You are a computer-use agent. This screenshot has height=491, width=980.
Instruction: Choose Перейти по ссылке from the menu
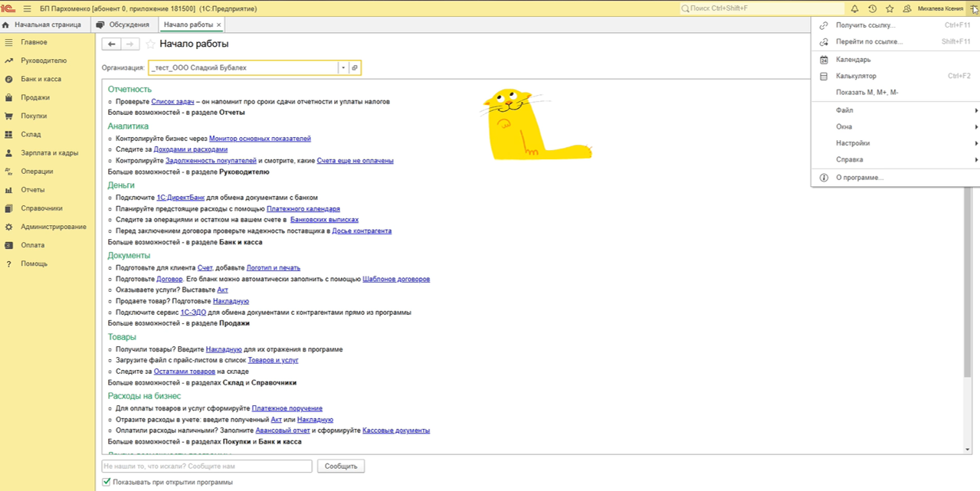pos(895,41)
